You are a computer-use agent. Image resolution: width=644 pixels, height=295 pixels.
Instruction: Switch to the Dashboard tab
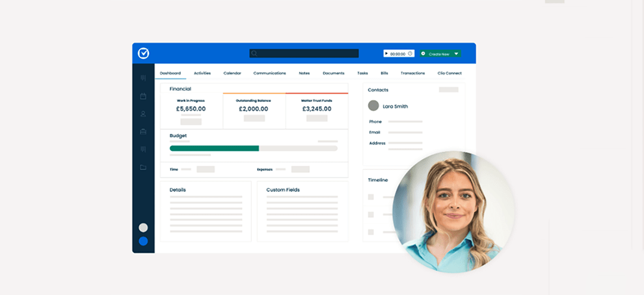click(170, 73)
